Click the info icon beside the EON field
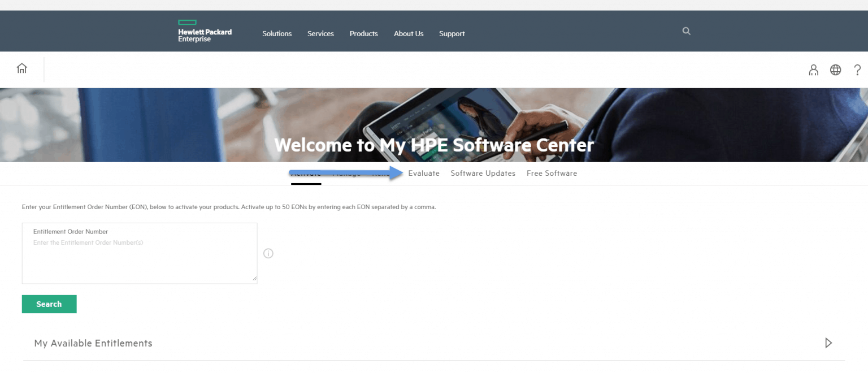 [268, 253]
